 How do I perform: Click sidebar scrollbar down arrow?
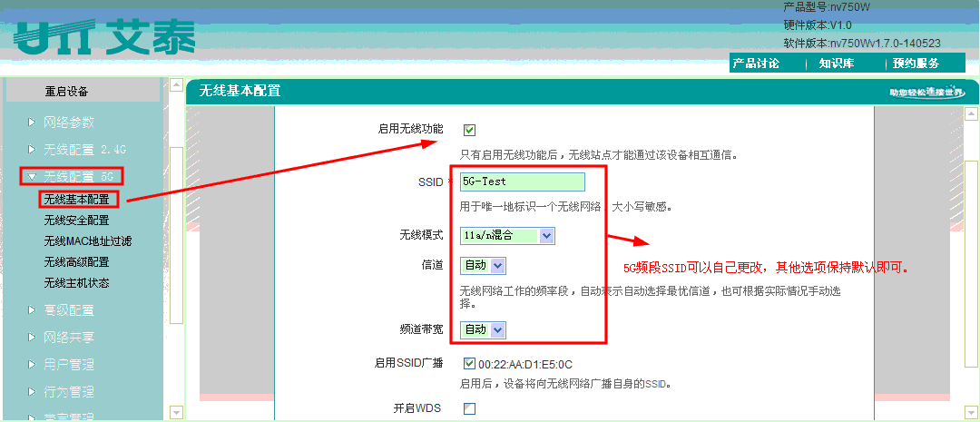tap(176, 413)
